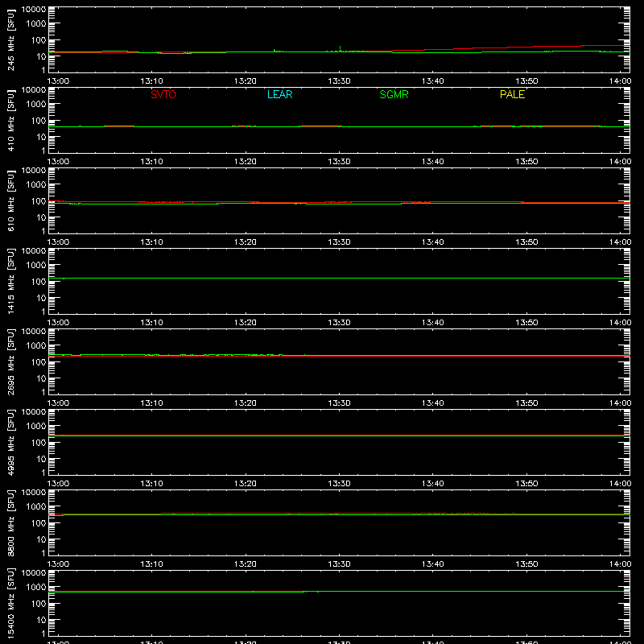This screenshot has height=644, width=644.
Task: Click the cyan LEAR station label
Action: tap(279, 94)
